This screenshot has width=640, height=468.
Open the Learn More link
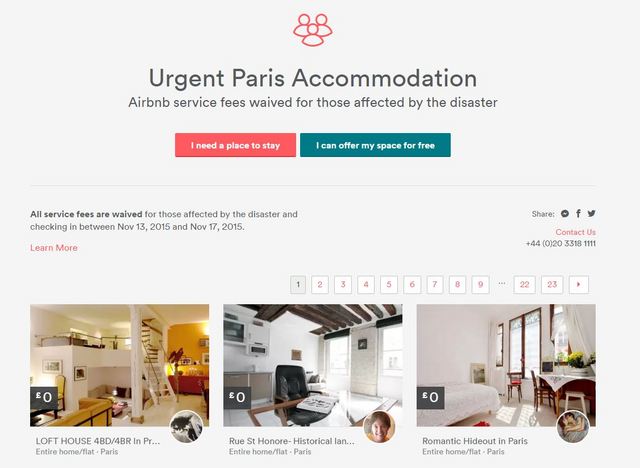click(x=54, y=248)
